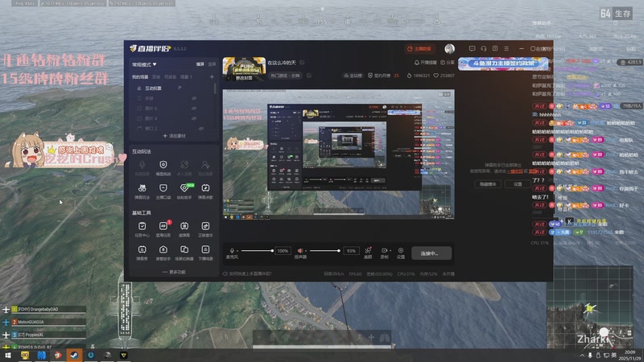The width and height of the screenshot is (644, 362).
Task: Open the 全站榜 ranking tab
Action: pyautogui.click(x=353, y=76)
